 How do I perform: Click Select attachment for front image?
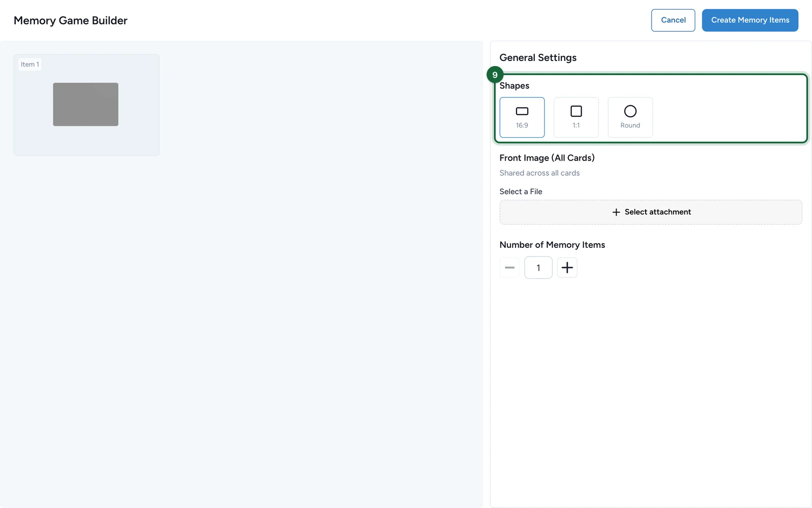pyautogui.click(x=651, y=212)
